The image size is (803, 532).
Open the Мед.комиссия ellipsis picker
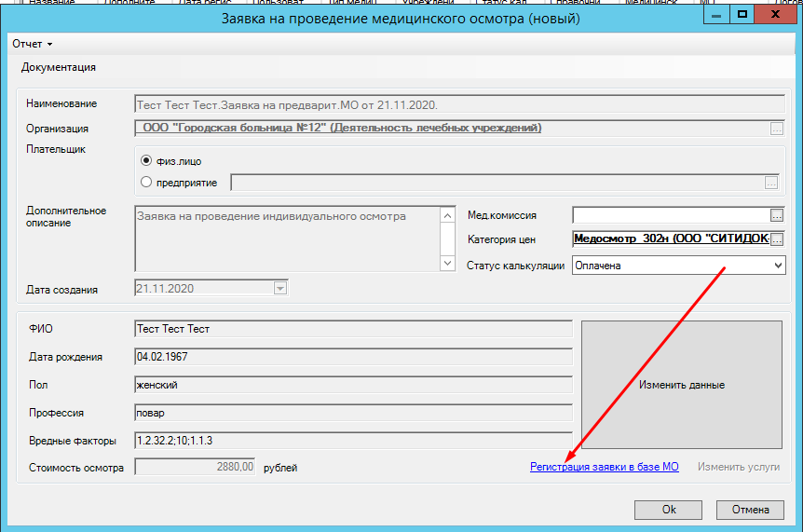point(777,215)
